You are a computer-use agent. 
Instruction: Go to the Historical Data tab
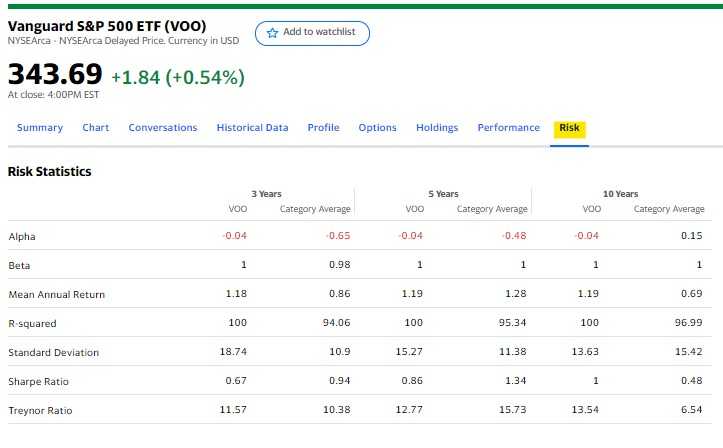pos(253,128)
